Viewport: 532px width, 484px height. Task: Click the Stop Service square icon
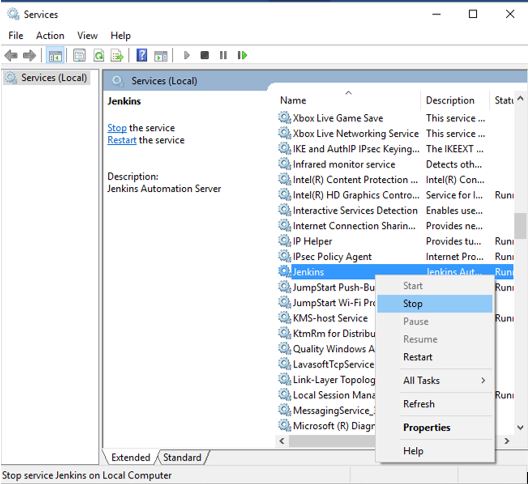205,55
